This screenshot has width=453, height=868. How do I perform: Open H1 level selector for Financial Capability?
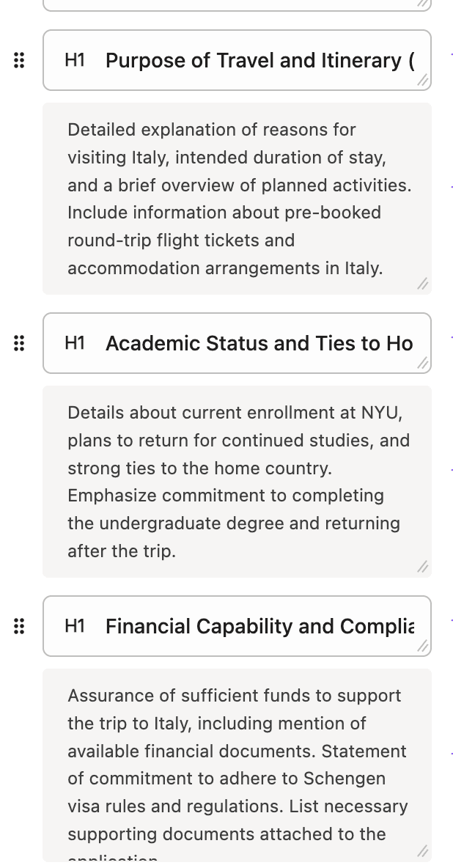[x=75, y=626]
